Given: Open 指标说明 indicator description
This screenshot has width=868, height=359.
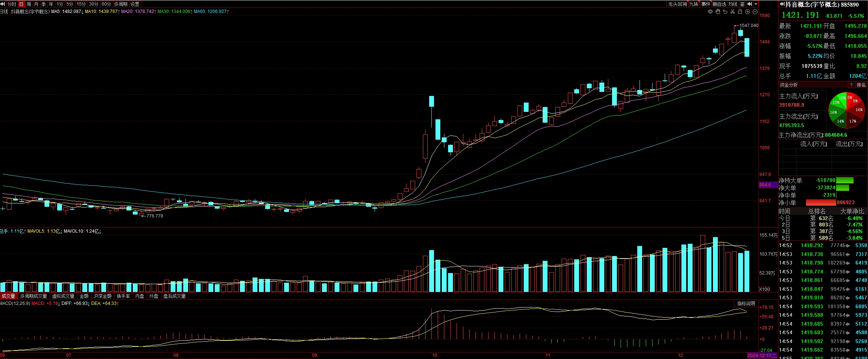Looking at the screenshot, I should 746,303.
